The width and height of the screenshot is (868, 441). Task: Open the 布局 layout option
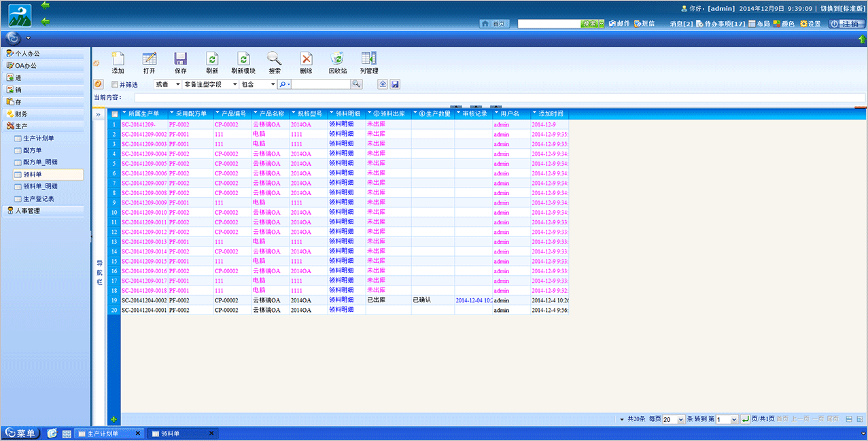coord(759,24)
